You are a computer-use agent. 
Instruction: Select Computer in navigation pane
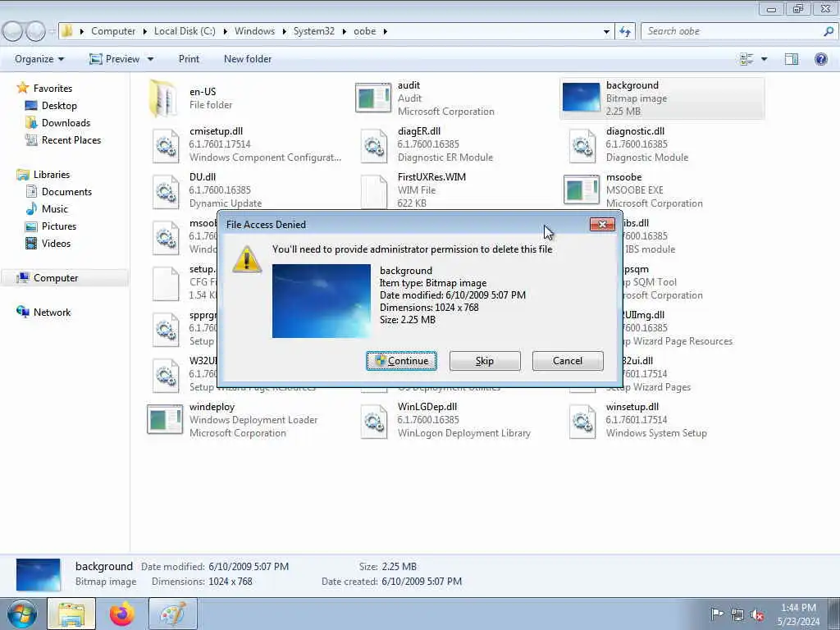point(56,278)
